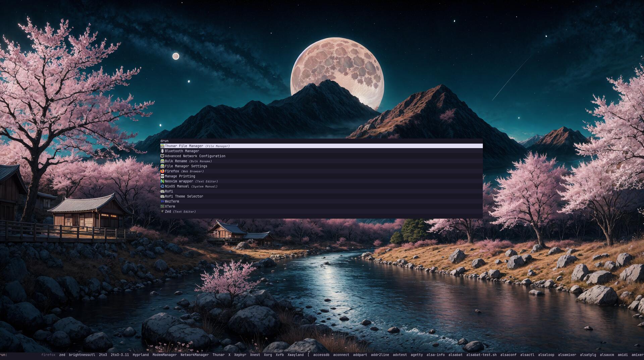The image size is (644, 360).
Task: Click the Firefox logo icon
Action: click(162, 171)
